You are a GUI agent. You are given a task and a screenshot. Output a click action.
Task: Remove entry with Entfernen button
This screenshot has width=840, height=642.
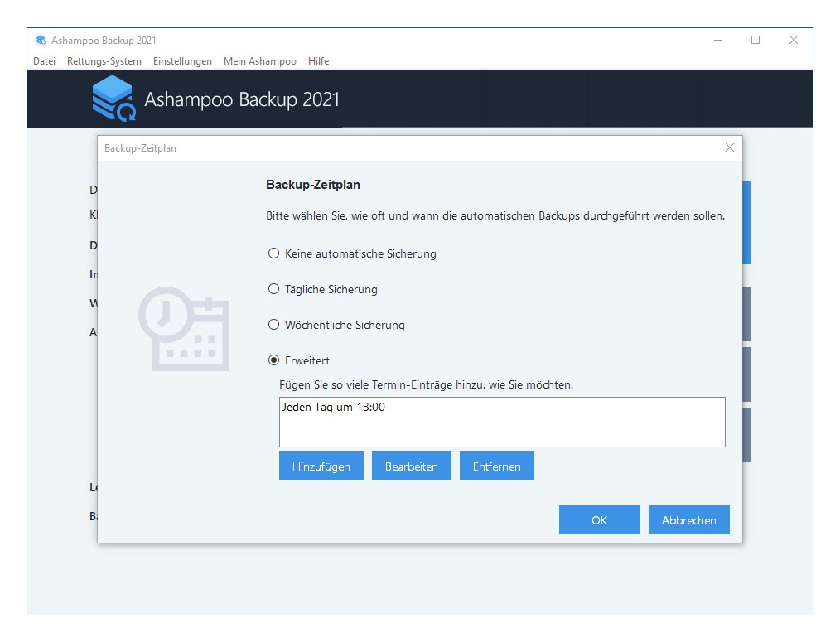click(x=496, y=466)
